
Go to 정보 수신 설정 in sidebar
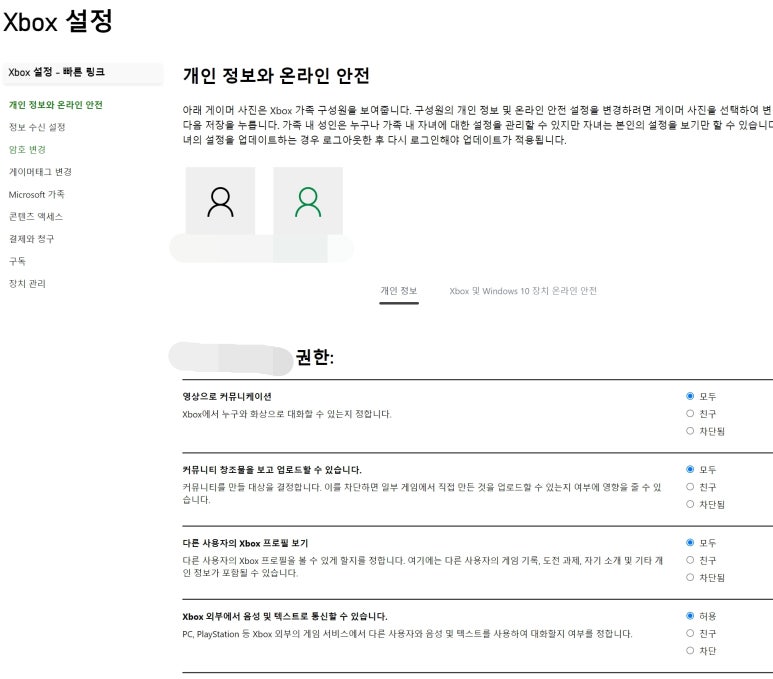(x=37, y=127)
